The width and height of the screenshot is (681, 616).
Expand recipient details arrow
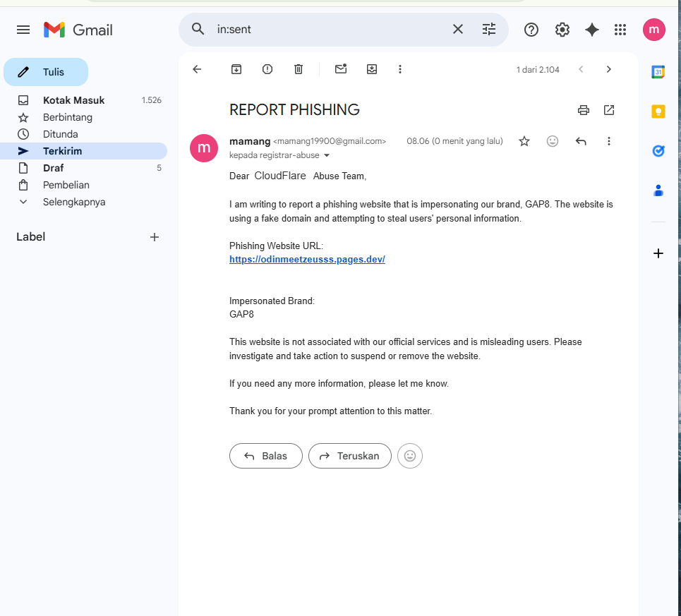[x=327, y=155]
